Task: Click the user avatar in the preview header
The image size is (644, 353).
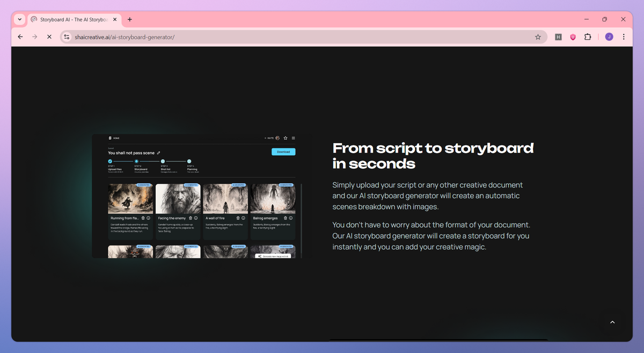Action: pos(277,138)
